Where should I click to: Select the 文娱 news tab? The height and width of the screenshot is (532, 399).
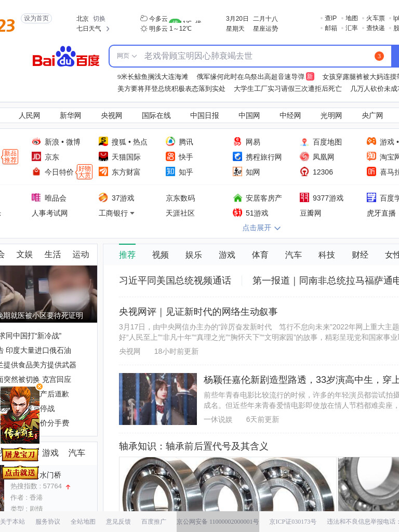click(x=24, y=255)
